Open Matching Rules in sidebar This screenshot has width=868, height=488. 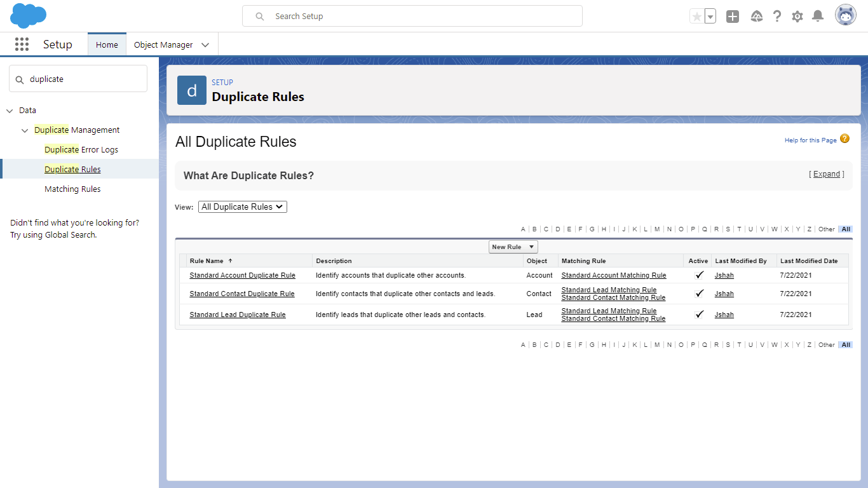click(72, 189)
